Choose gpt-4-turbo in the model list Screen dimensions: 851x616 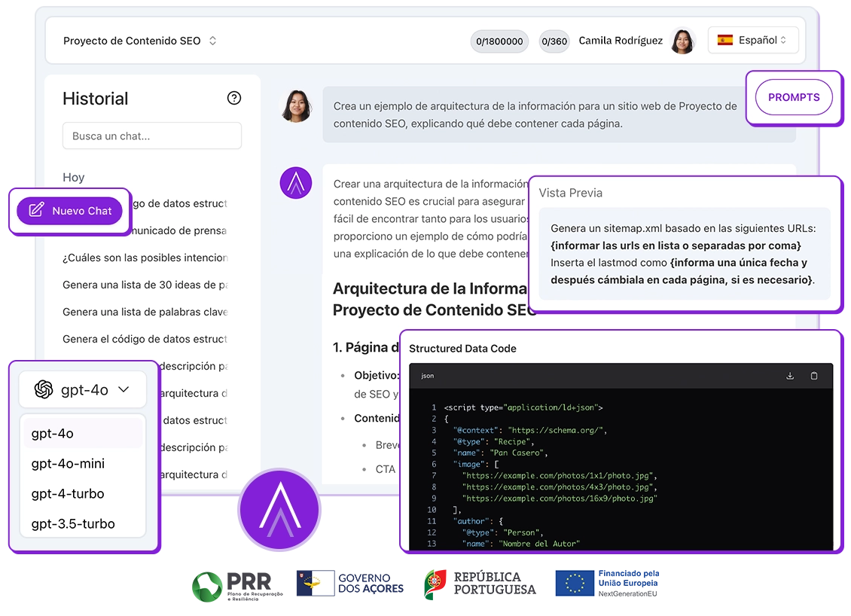tap(68, 494)
